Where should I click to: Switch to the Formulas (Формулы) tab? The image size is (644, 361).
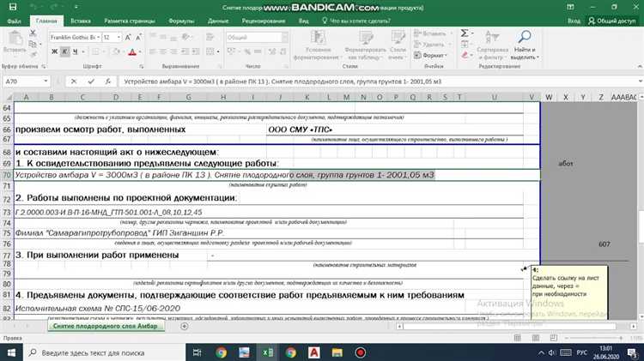point(181,21)
